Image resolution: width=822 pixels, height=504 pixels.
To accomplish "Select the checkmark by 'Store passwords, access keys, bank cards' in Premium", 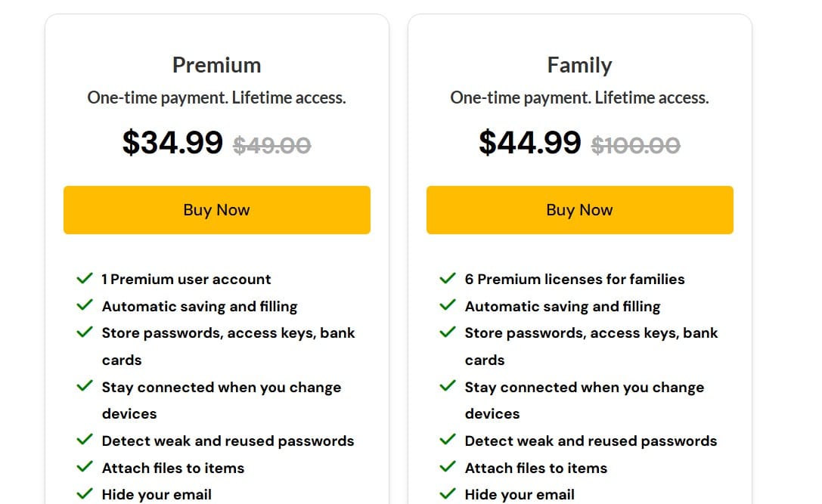I will click(85, 332).
